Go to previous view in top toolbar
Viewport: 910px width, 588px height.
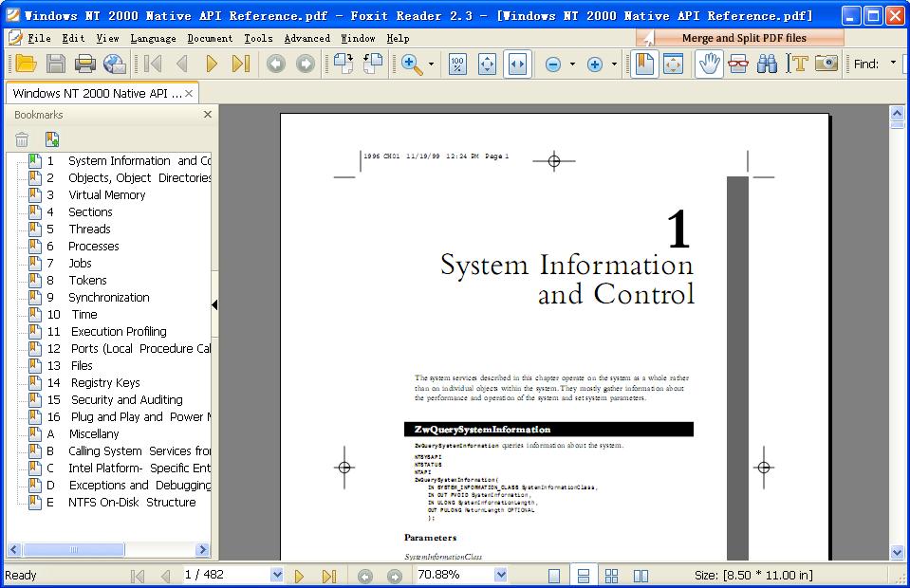click(276, 64)
